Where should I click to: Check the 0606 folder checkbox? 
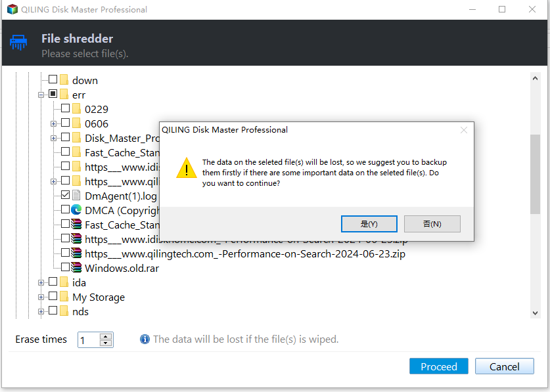click(66, 122)
